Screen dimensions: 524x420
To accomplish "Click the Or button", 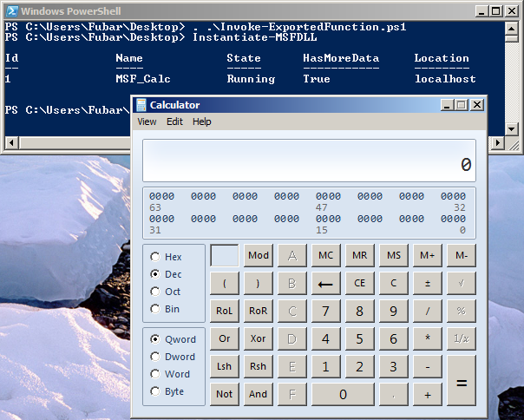I will 224,338.
